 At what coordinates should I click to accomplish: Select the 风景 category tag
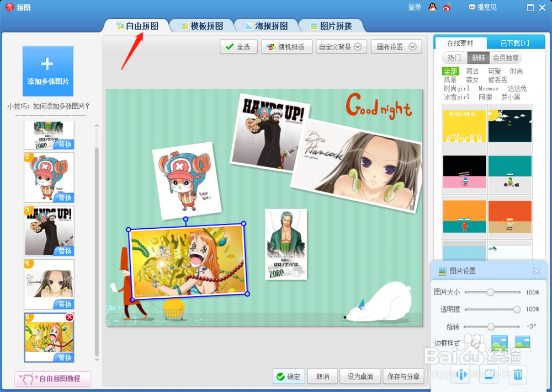[450, 80]
